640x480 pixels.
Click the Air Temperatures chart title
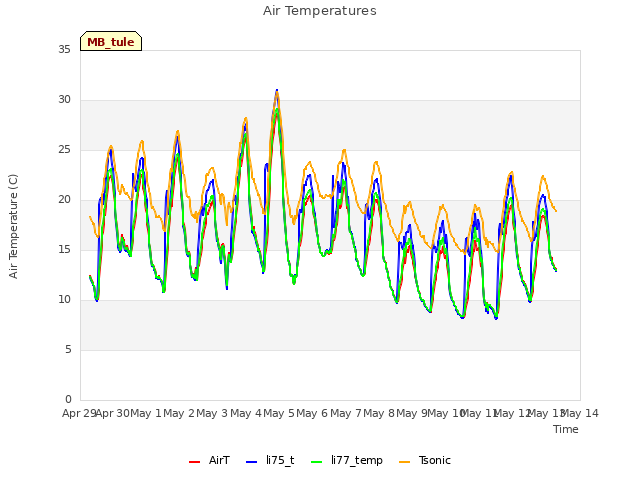click(320, 11)
